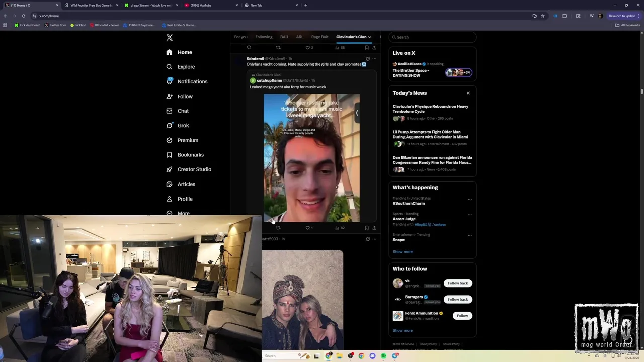Viewport: 644px width, 362px height.
Task: Open Grok explain icon on Kdndem9 post
Action: coord(367,59)
